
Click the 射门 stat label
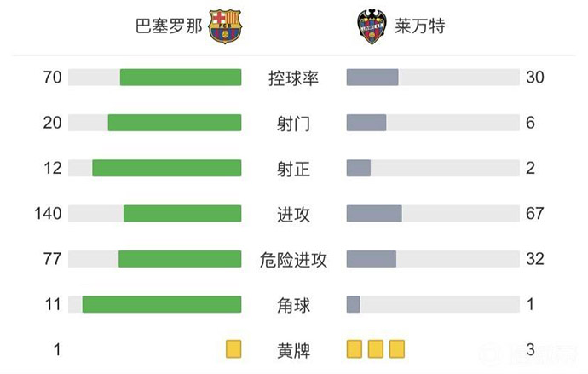293,124
